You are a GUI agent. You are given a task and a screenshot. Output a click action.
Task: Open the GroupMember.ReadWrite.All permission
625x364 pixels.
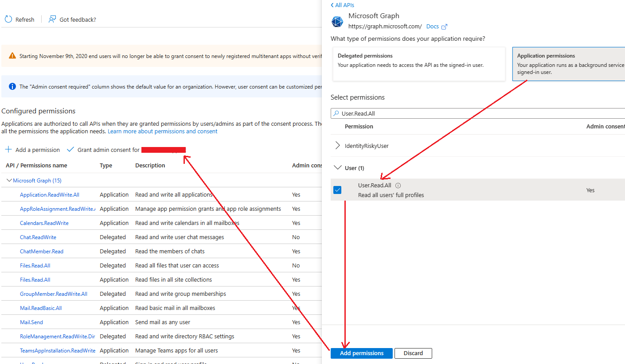point(54,294)
